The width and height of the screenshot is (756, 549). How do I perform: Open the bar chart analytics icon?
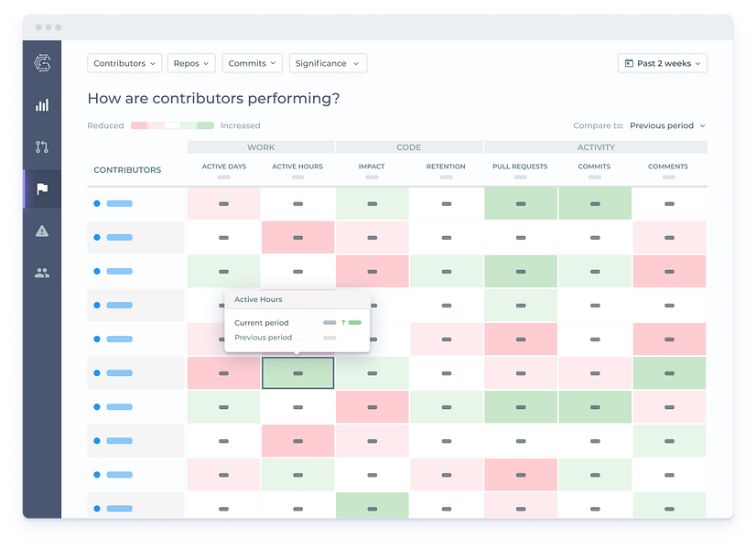tap(42, 105)
